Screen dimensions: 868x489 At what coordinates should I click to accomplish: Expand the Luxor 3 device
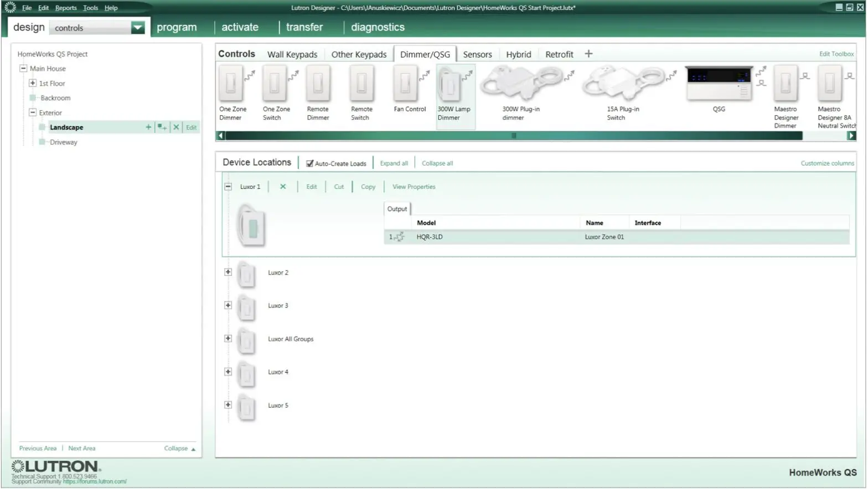228,305
